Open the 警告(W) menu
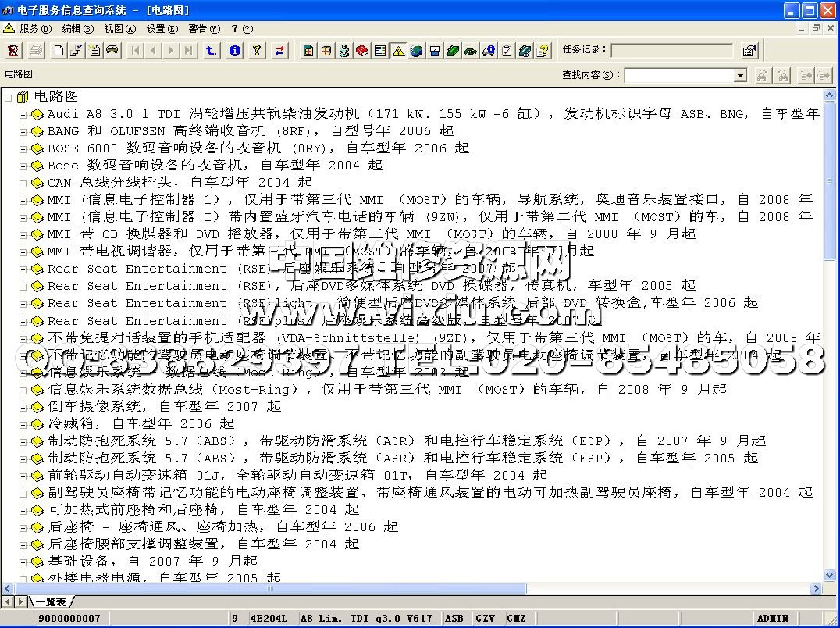The width and height of the screenshot is (840, 628). point(205,29)
